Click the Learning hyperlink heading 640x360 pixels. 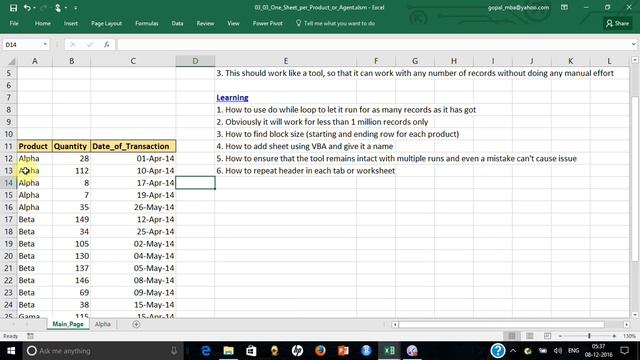[x=232, y=98]
